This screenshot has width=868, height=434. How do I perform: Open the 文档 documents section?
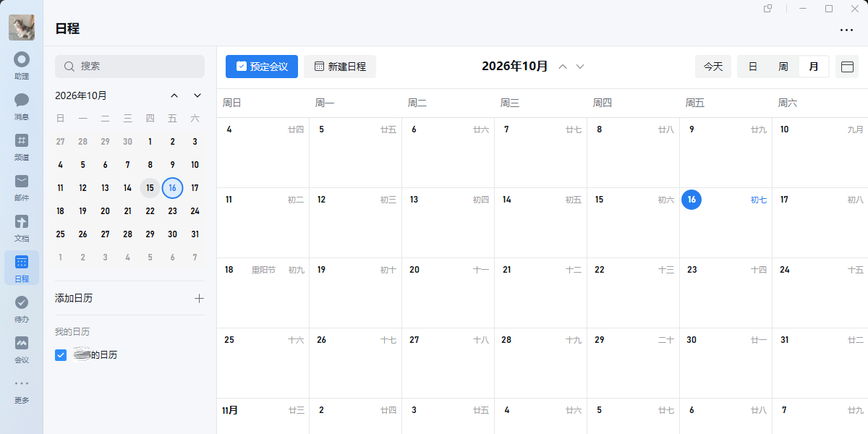(22, 227)
